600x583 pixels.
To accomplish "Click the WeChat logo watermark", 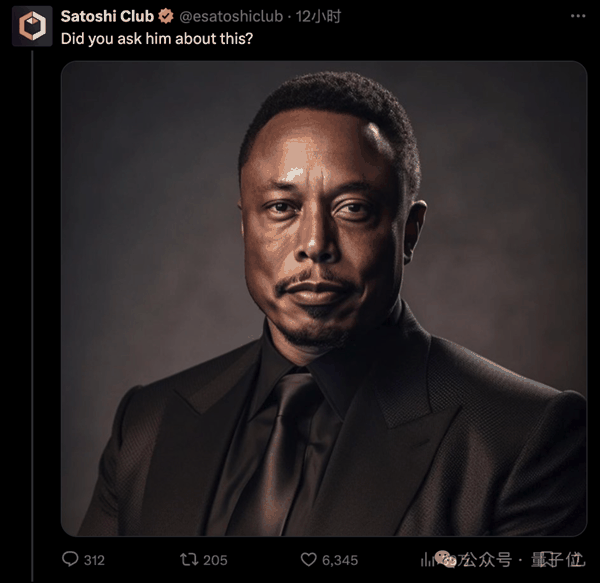I will (447, 559).
